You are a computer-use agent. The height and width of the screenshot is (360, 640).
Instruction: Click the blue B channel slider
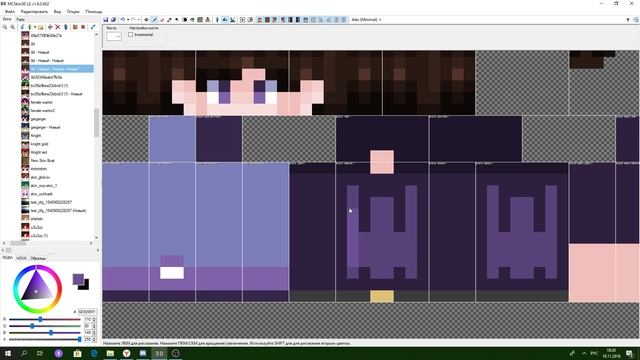(x=45, y=332)
